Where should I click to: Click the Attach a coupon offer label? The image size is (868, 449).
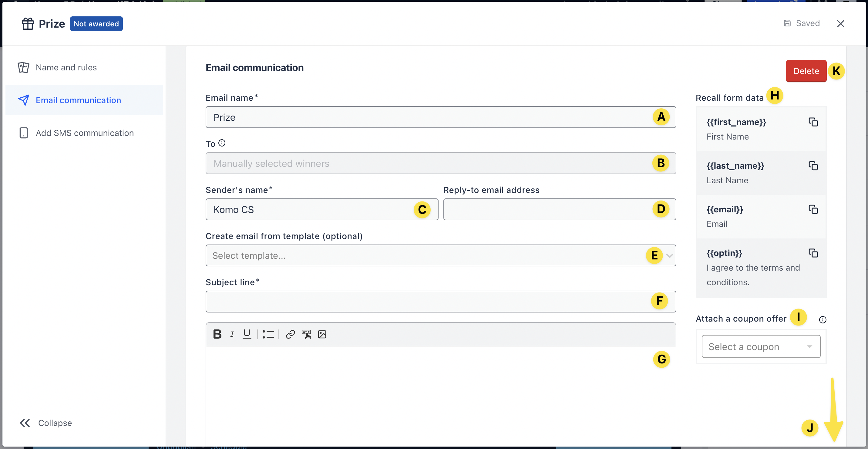[x=741, y=319]
